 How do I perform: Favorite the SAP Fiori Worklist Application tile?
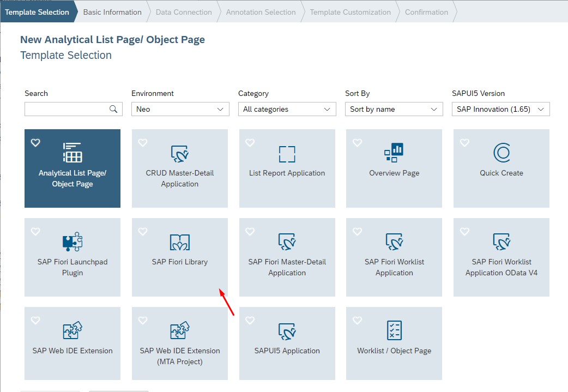coord(357,231)
